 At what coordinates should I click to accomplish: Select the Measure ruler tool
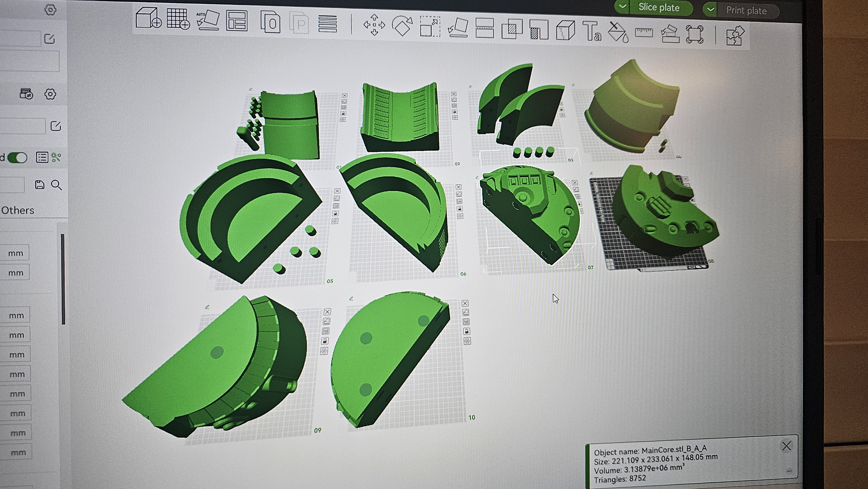(644, 33)
